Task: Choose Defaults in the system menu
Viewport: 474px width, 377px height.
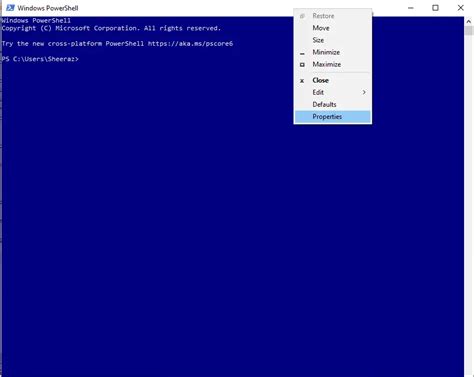Action: coord(333,105)
